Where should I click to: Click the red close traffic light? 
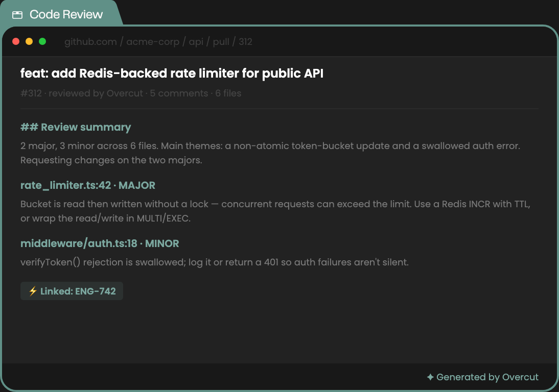[16, 41]
